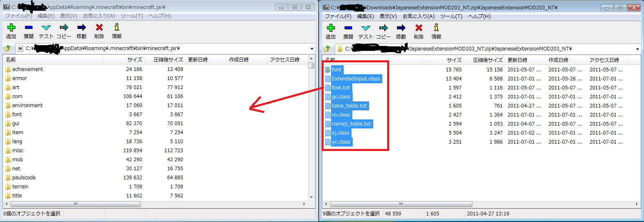The height and width of the screenshot is (222, 644).
Task: Click the Test (テスト) icon in left window
Action: (46, 28)
